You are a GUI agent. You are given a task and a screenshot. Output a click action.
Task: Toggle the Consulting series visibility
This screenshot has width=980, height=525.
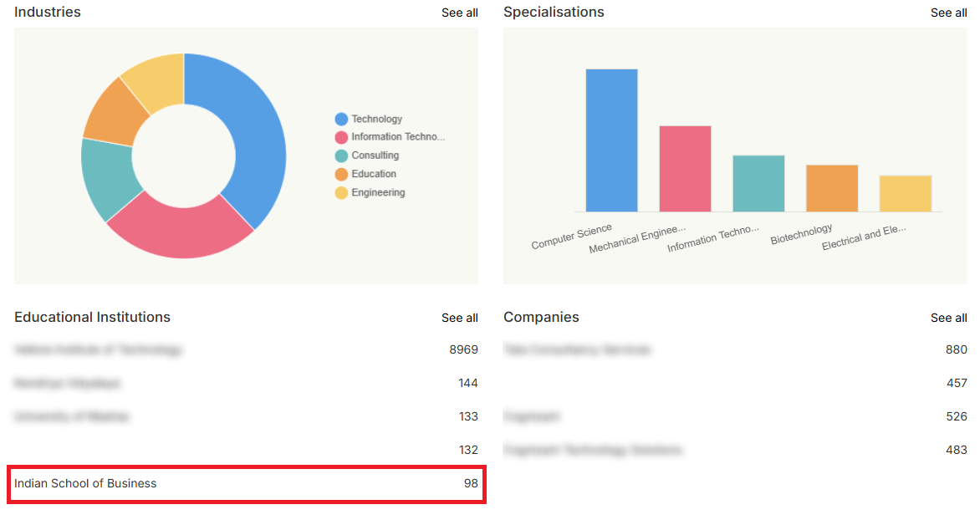tap(375, 155)
